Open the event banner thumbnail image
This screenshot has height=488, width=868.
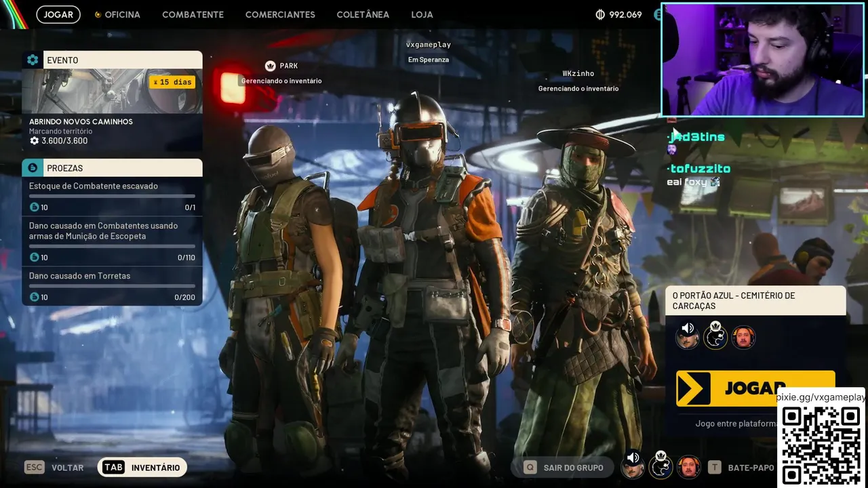[112, 91]
